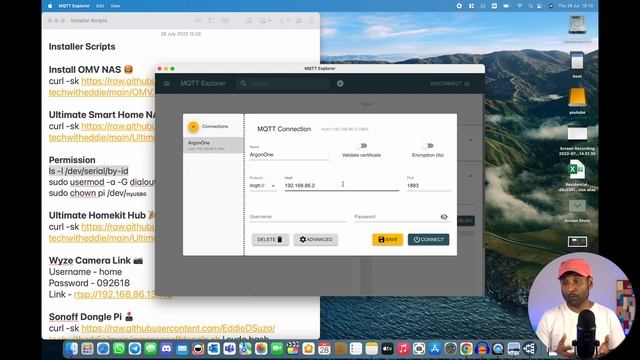The height and width of the screenshot is (360, 640).
Task: Click the yellow SAVE button
Action: pyautogui.click(x=387, y=240)
